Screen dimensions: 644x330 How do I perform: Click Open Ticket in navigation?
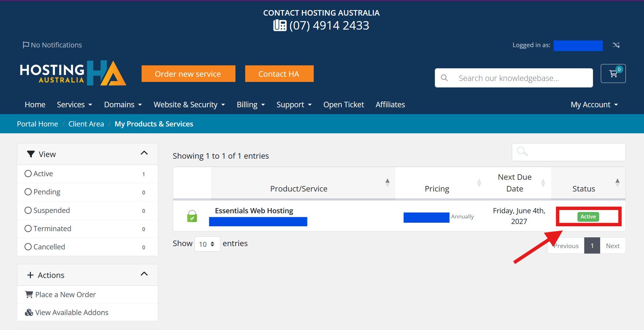344,105
